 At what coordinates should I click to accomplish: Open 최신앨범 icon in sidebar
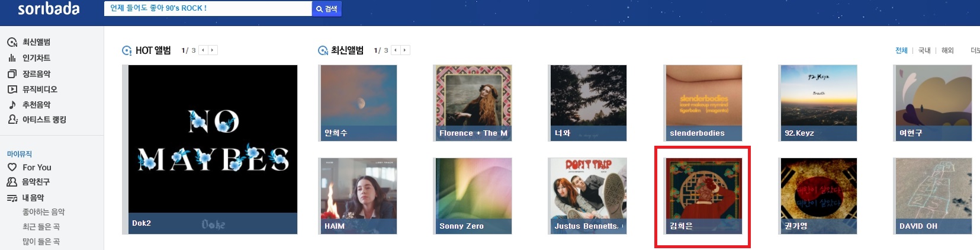12,42
